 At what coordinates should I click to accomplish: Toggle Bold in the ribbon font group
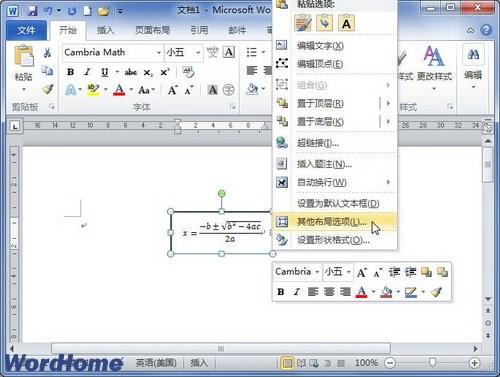pos(70,72)
